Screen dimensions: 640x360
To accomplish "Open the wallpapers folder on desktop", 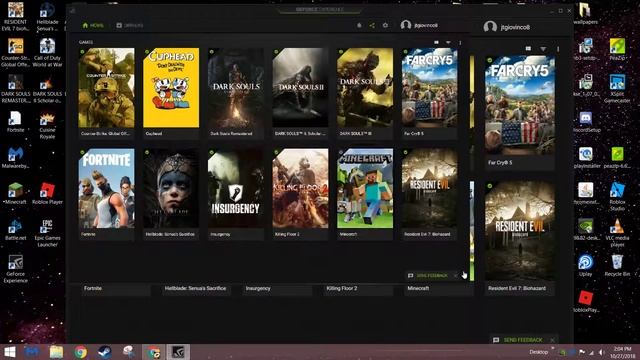I will [x=585, y=13].
